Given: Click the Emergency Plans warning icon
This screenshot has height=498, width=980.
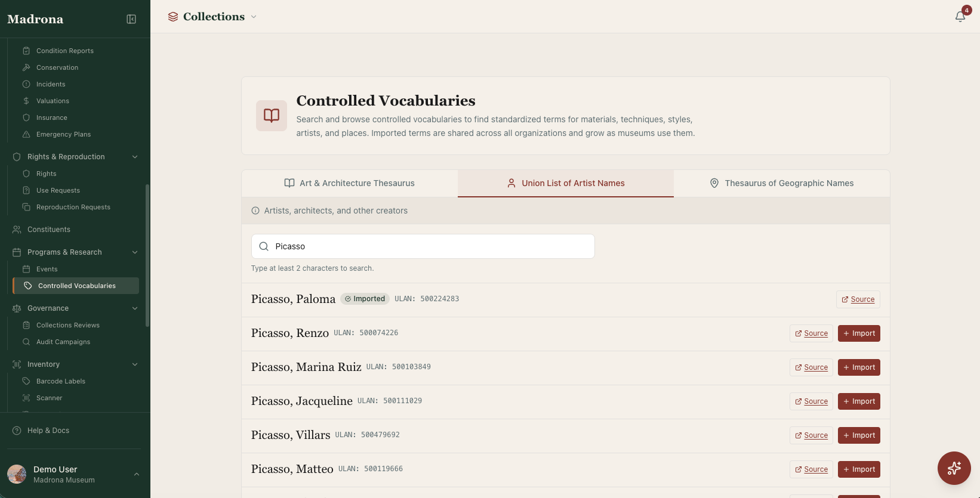Looking at the screenshot, I should (26, 134).
